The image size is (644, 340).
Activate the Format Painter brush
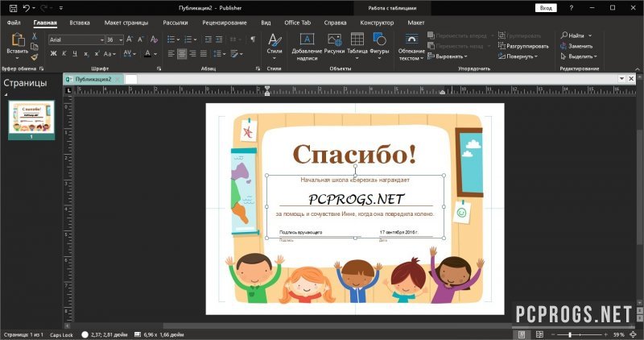pyautogui.click(x=35, y=56)
